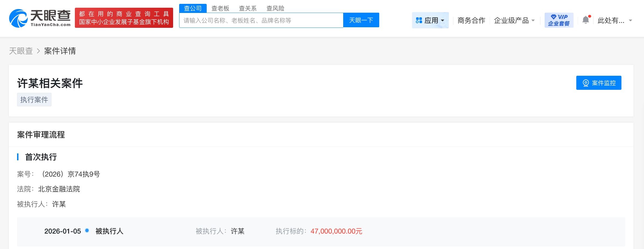This screenshot has width=644, height=249.
Task: Click the VIP 企业套餐 badge
Action: pos(559,20)
